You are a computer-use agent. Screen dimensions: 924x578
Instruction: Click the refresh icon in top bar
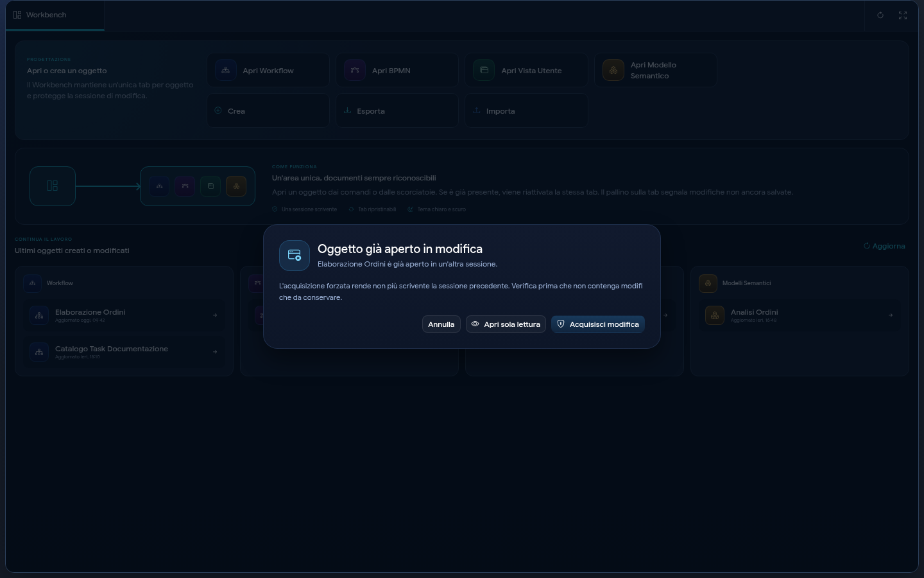880,15
